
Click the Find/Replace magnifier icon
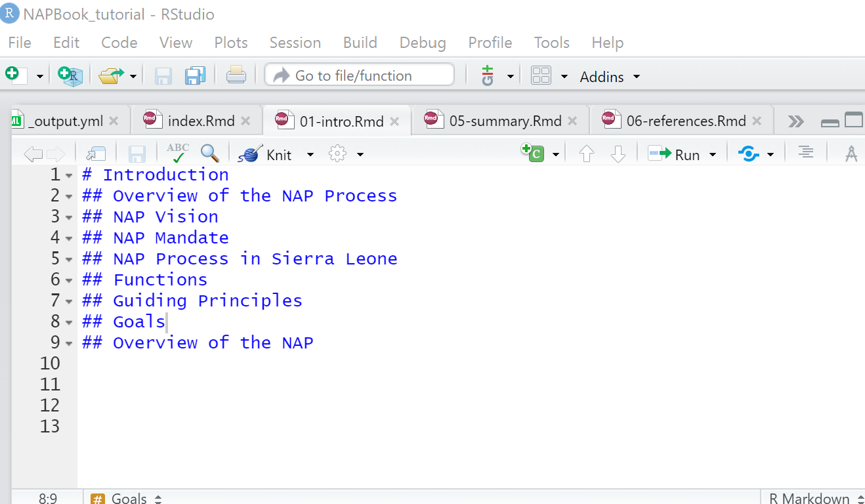point(209,154)
